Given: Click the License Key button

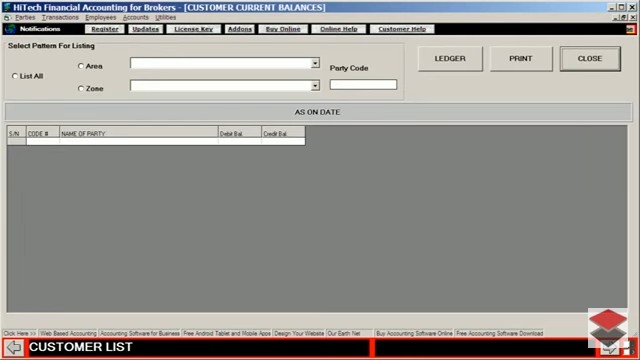Looking at the screenshot, I should [193, 29].
